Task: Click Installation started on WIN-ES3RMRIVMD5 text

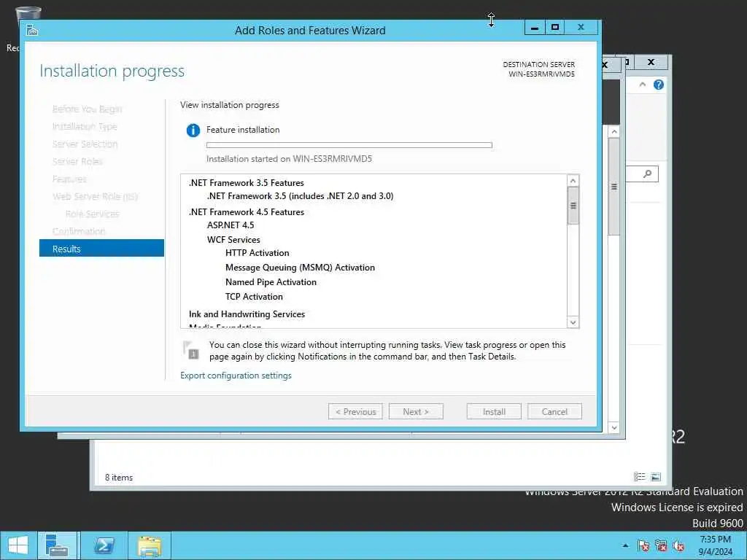Action: pos(289,159)
